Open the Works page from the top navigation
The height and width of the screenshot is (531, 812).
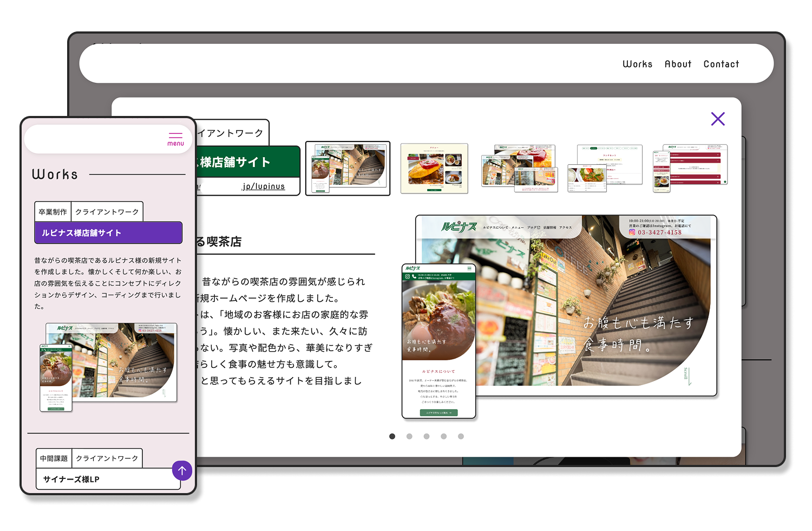point(638,64)
